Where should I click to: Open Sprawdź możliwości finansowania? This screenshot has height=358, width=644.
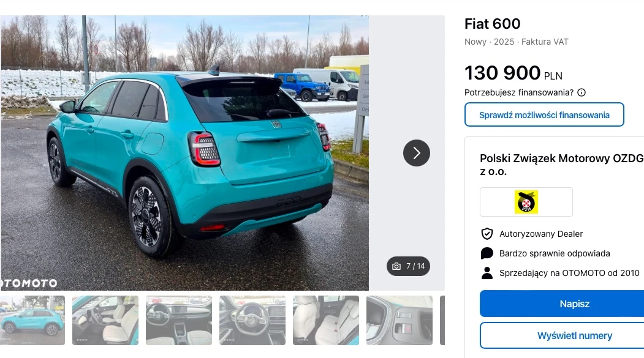(544, 115)
